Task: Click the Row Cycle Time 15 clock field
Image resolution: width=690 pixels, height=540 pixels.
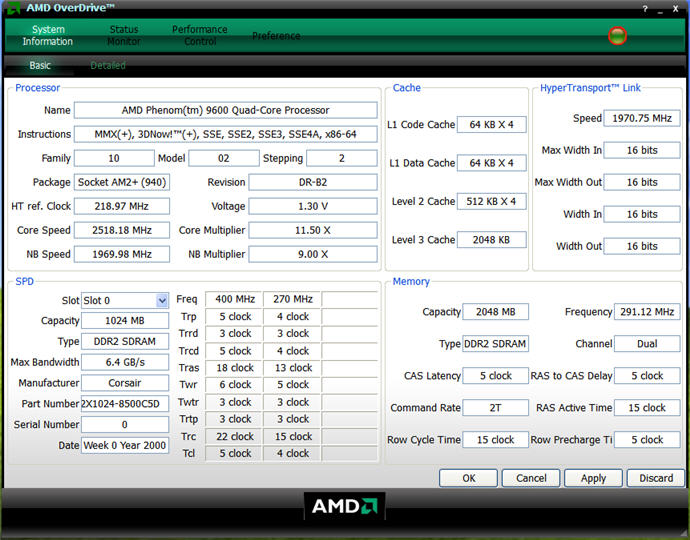Action: point(495,440)
